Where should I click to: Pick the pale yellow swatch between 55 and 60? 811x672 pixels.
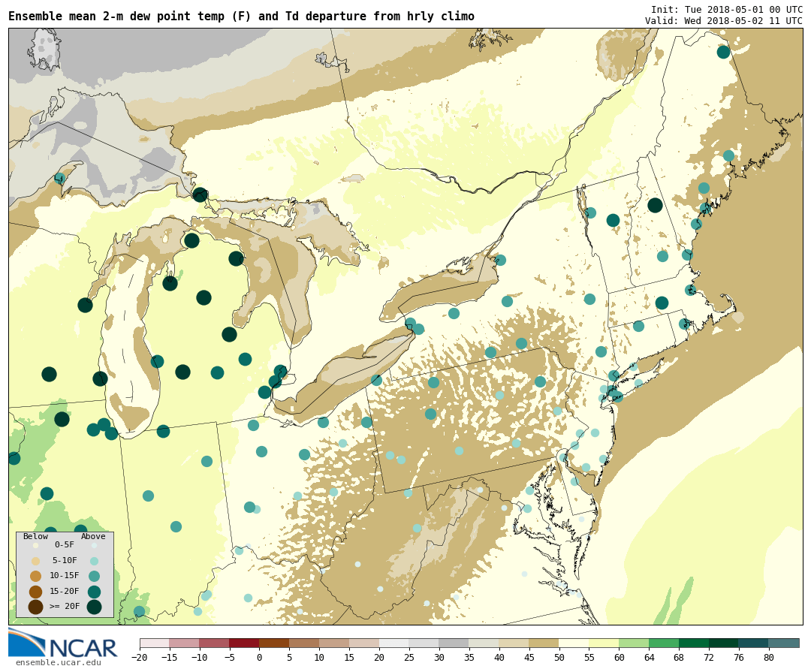pyautogui.click(x=604, y=643)
